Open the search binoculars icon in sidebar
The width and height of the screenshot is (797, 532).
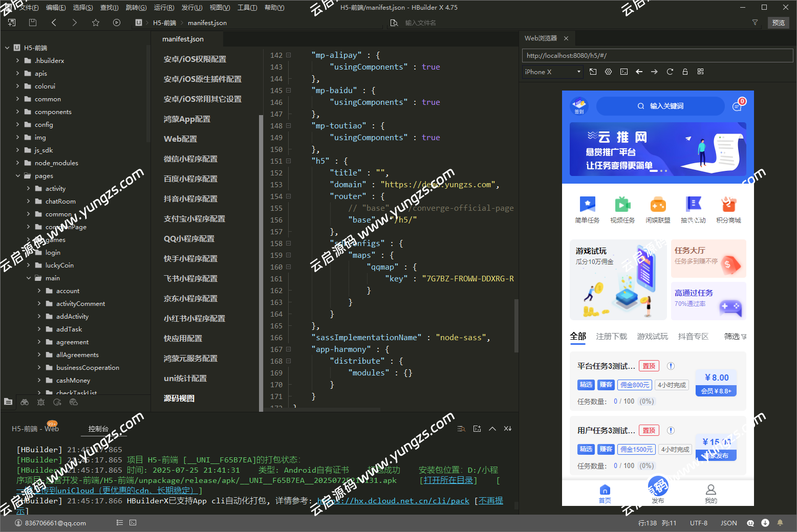coord(25,402)
